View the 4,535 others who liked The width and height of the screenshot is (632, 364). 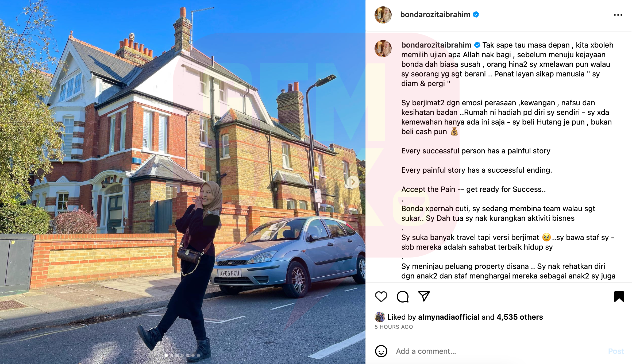(x=520, y=317)
